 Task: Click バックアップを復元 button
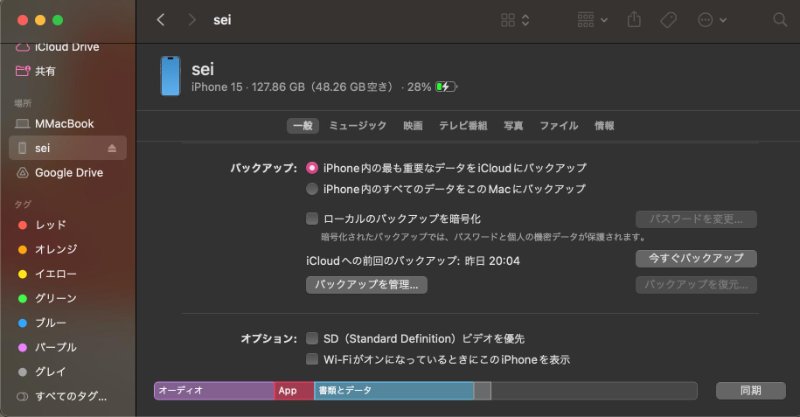point(696,285)
